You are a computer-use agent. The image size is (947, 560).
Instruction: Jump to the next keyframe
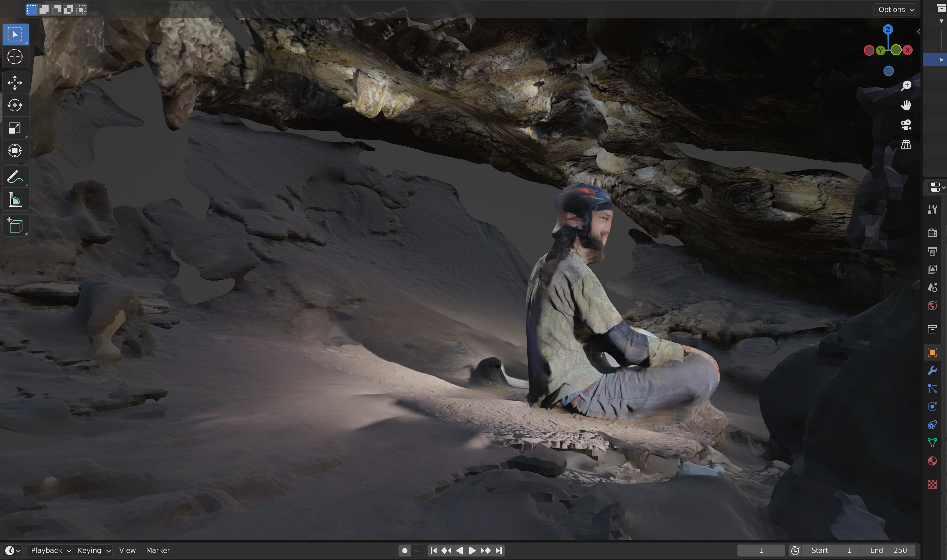[x=485, y=551]
